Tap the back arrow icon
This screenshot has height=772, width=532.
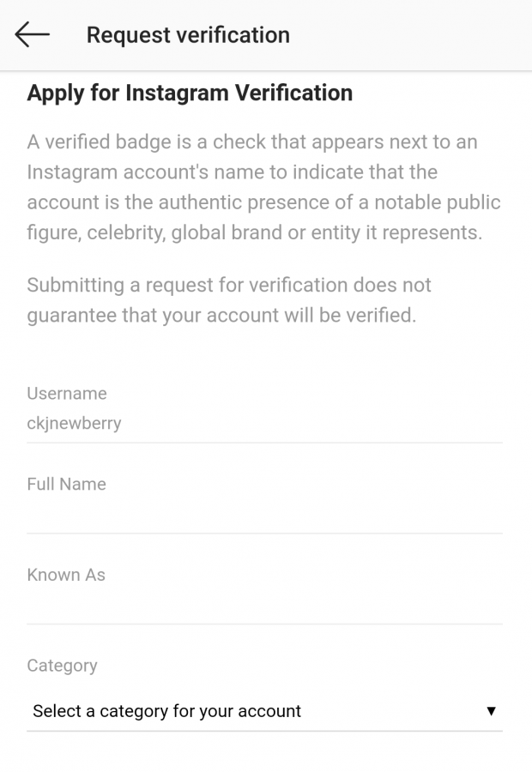click(x=33, y=34)
